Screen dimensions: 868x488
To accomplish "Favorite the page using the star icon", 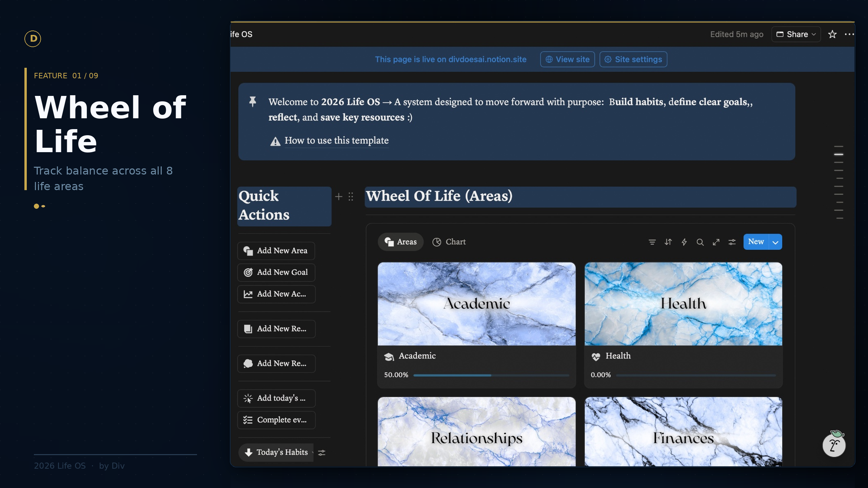I will tap(832, 34).
